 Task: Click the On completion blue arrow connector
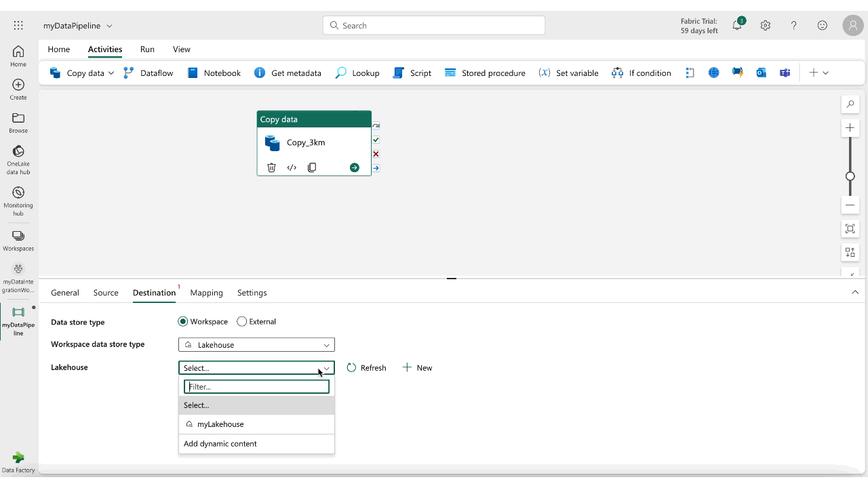pos(376,168)
